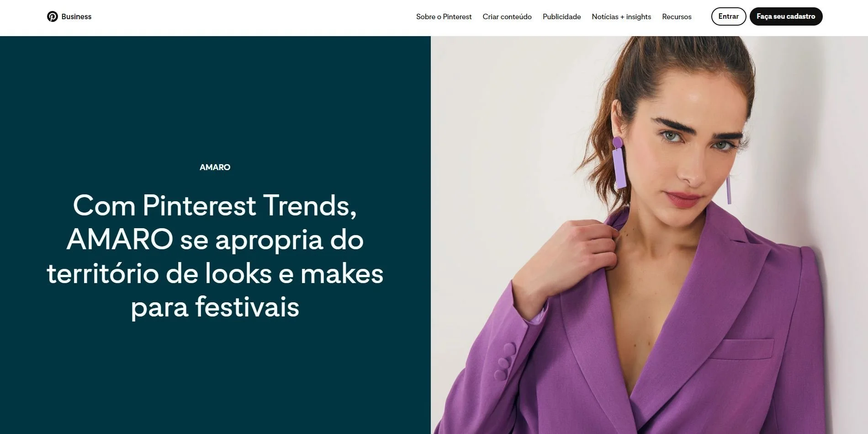Click the purple blazer chest pocket
This screenshot has height=434, width=868.
point(741,350)
